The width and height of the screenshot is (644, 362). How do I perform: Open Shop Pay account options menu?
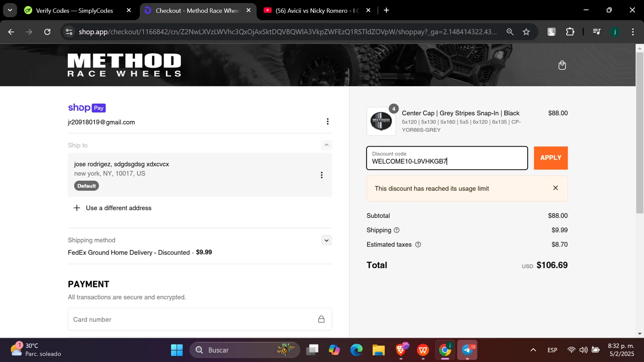pyautogui.click(x=328, y=122)
